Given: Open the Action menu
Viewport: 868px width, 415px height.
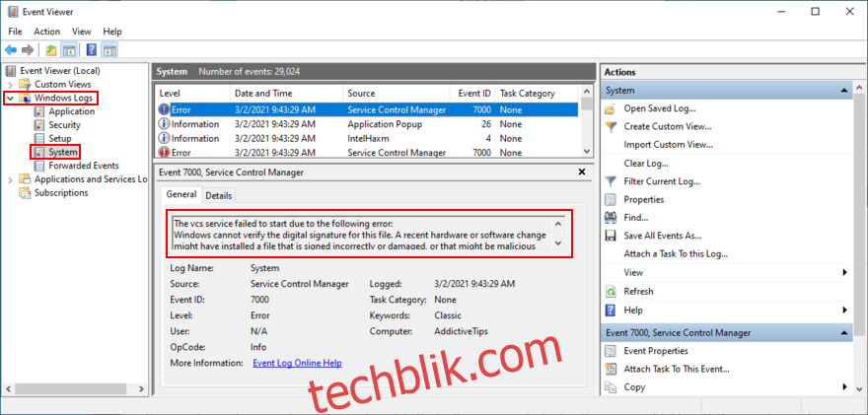Looking at the screenshot, I should click(x=46, y=32).
